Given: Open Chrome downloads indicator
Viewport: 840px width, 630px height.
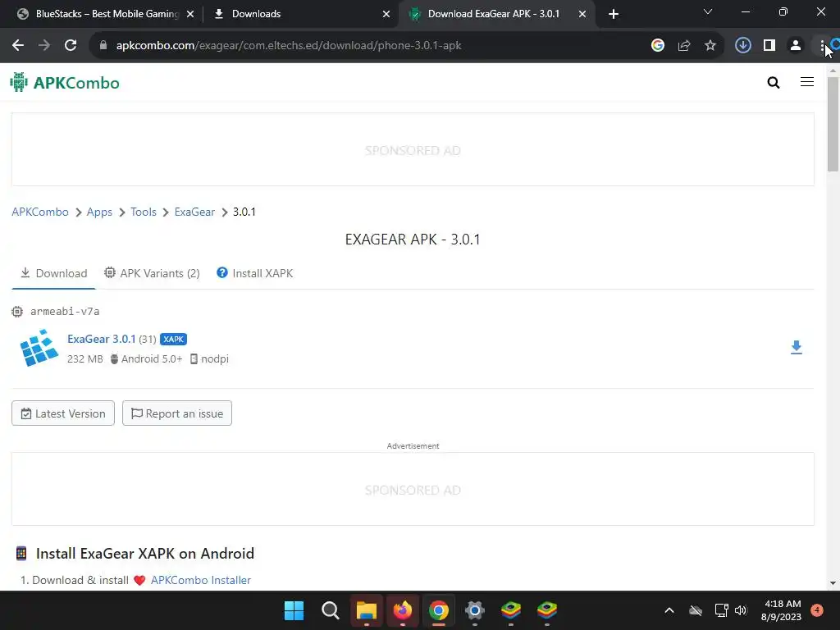Looking at the screenshot, I should coord(742,46).
